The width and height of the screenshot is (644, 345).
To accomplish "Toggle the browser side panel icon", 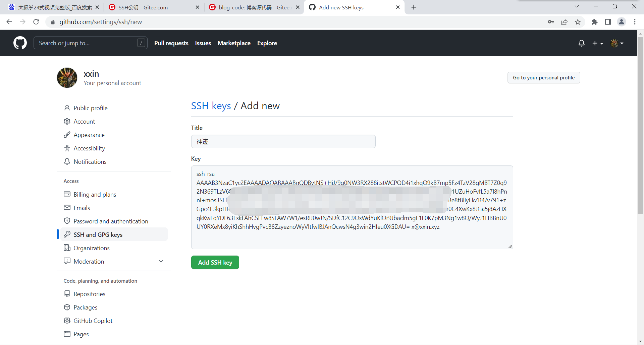I will (608, 22).
